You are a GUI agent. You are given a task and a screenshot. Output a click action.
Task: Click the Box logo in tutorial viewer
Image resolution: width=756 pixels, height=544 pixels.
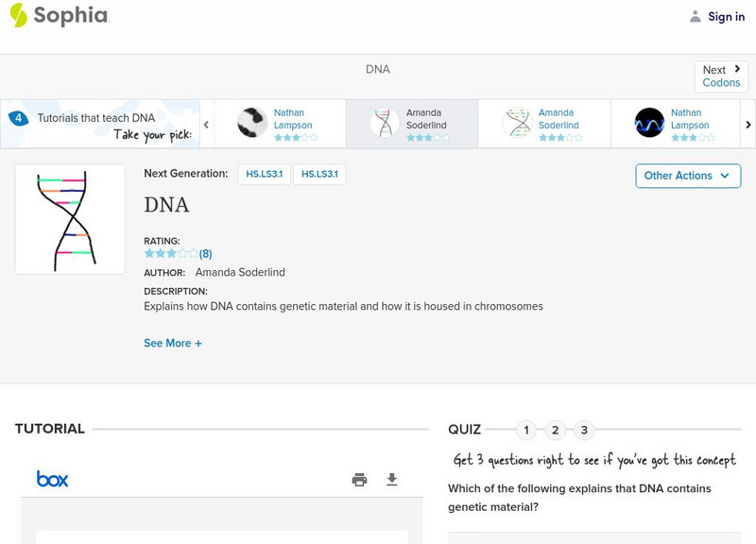click(53, 479)
